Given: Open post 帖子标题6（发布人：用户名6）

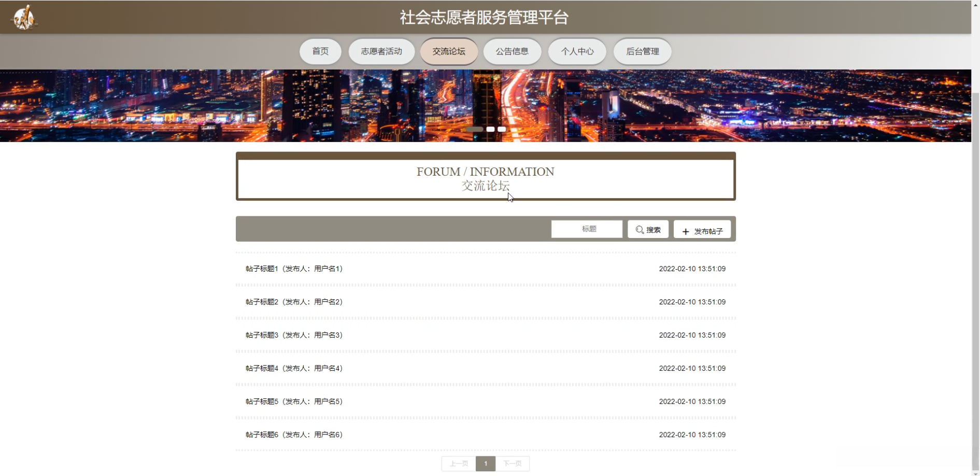Looking at the screenshot, I should pos(294,435).
